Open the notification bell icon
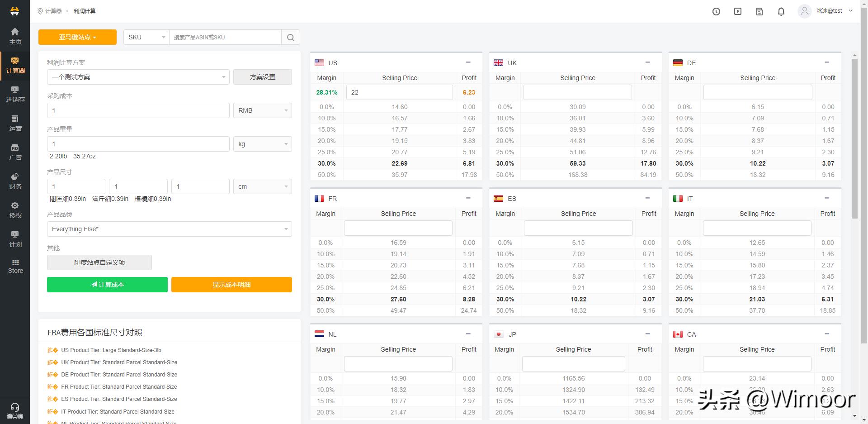The height and width of the screenshot is (424, 868). (x=781, y=12)
